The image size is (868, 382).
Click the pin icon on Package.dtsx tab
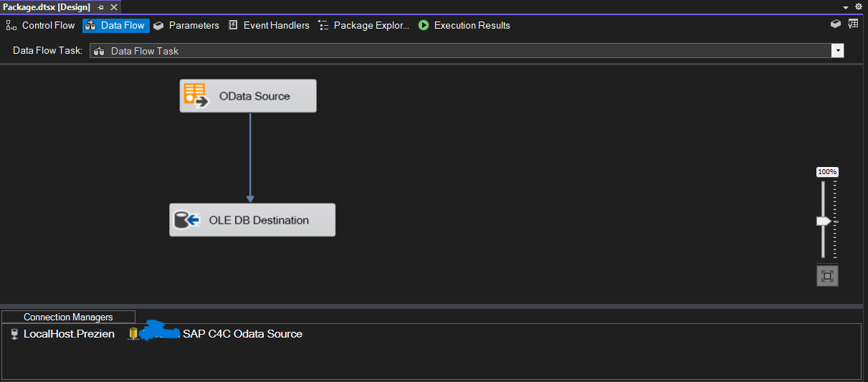coord(100,6)
